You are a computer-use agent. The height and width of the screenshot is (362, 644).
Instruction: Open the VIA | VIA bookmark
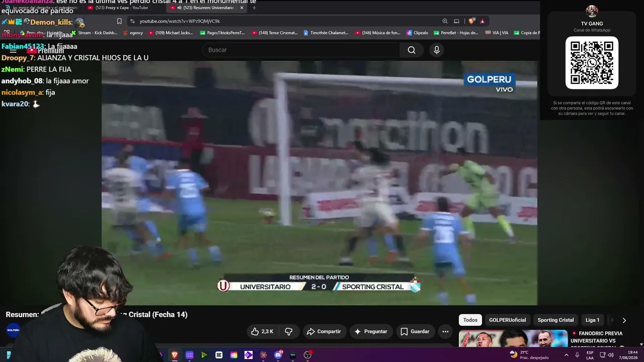[x=497, y=33]
